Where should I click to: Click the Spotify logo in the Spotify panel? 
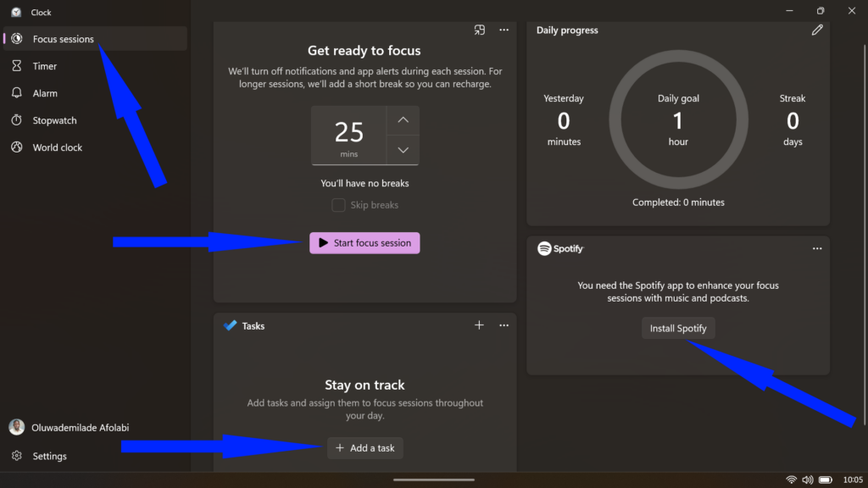tap(543, 248)
